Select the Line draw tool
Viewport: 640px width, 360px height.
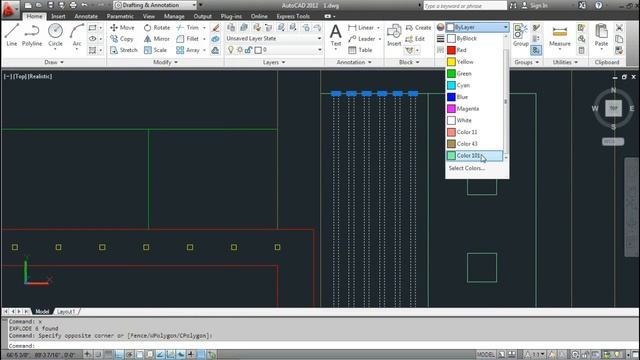coord(11,35)
